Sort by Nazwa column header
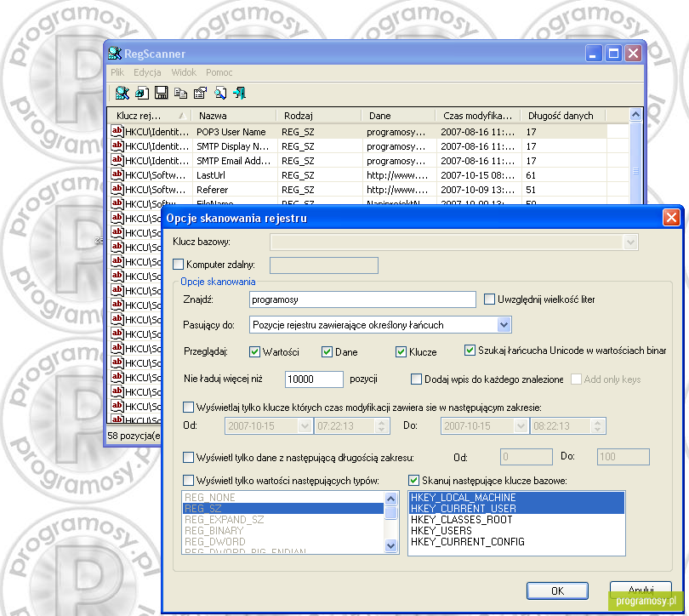This screenshot has height=616, width=689. pyautogui.click(x=234, y=116)
